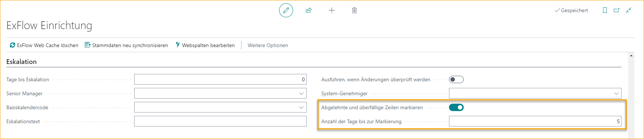
Task: Click the Eskalationstext input field
Action: (220, 121)
